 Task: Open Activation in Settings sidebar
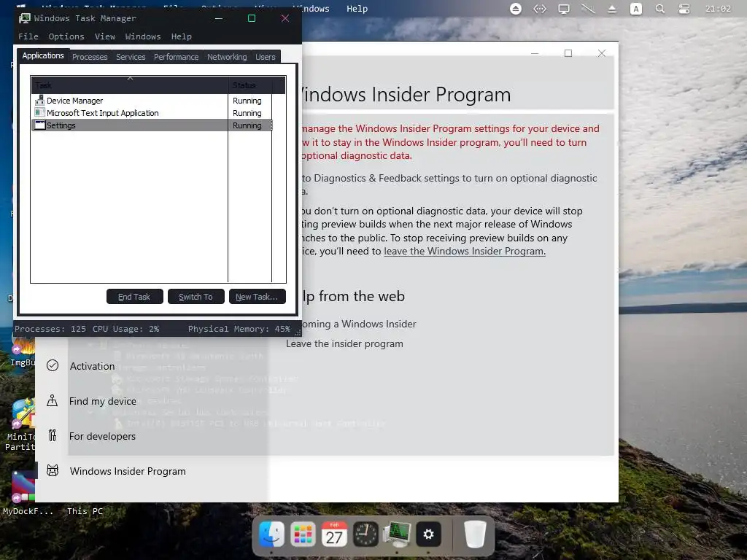coord(92,366)
